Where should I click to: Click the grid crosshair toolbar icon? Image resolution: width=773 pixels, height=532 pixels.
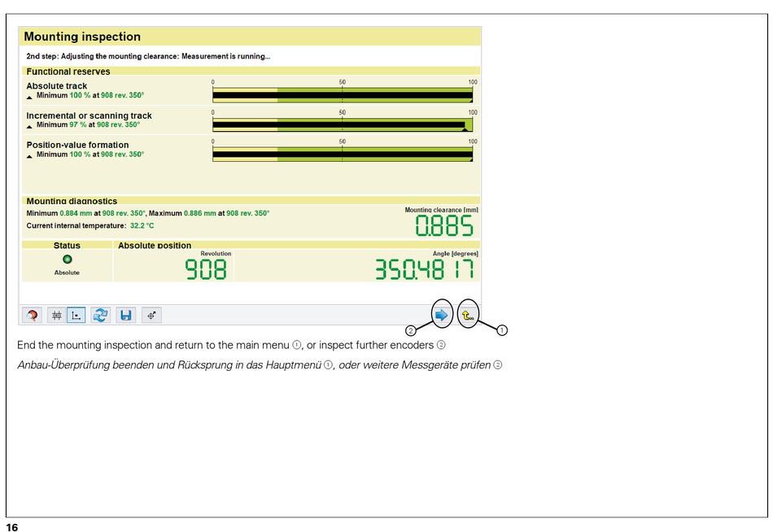pos(57,315)
